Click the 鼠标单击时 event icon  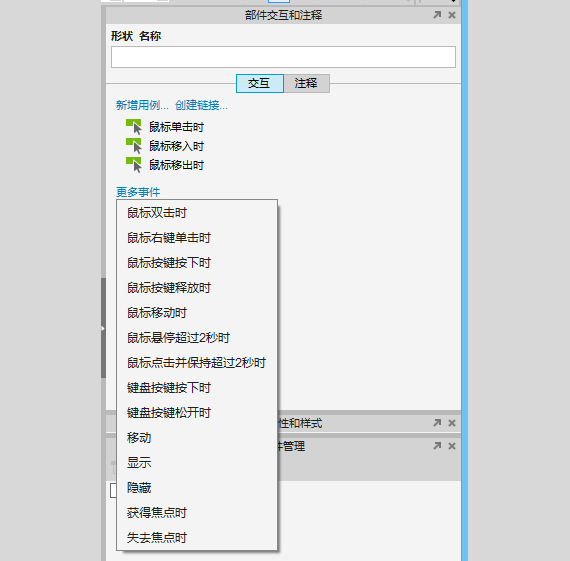tap(133, 127)
